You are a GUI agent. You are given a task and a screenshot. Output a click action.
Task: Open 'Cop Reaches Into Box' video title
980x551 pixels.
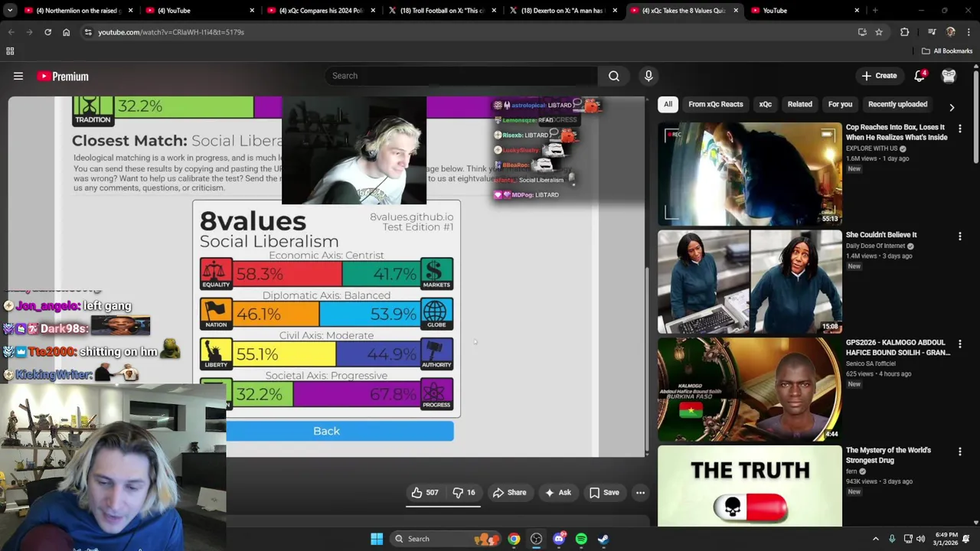pyautogui.click(x=896, y=132)
